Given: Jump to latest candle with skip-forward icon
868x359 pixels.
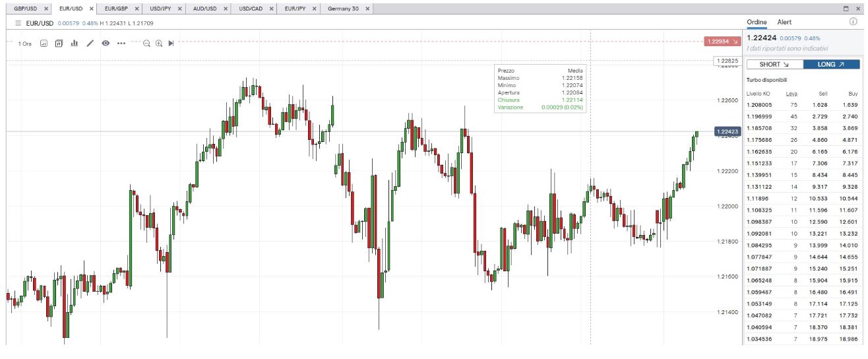Looking at the screenshot, I should coord(171,44).
